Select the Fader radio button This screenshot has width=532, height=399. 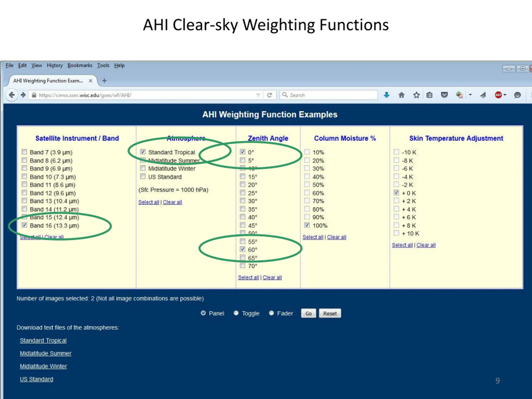271,313
